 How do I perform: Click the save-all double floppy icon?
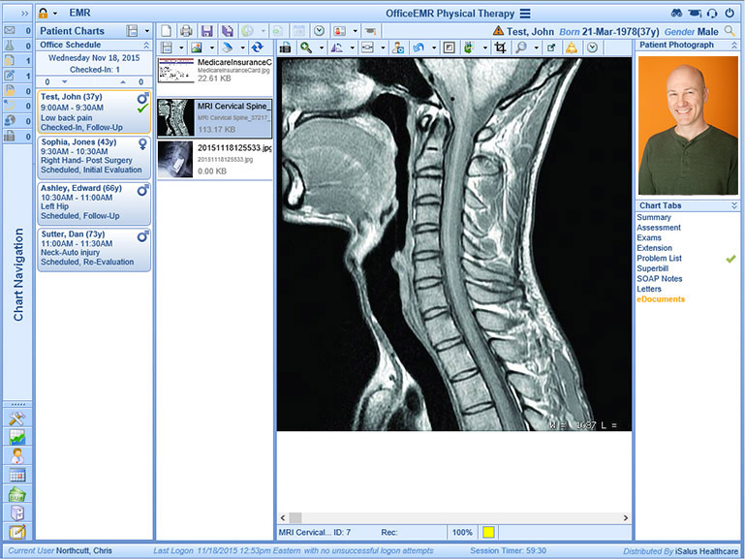click(x=228, y=31)
